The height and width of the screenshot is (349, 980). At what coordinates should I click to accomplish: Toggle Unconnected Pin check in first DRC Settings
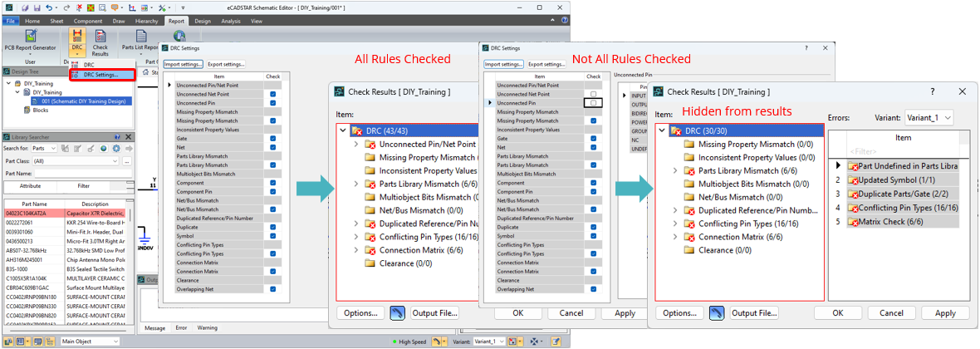coord(272,102)
